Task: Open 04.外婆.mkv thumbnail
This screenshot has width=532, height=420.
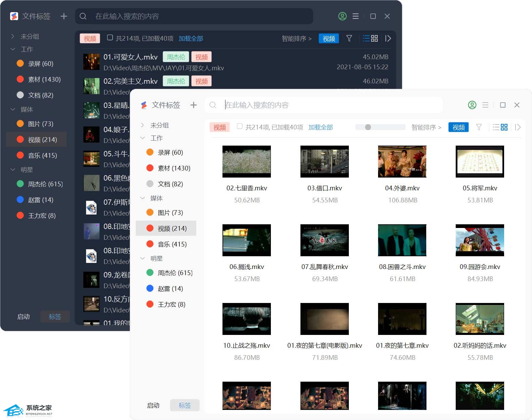Action: pos(402,161)
